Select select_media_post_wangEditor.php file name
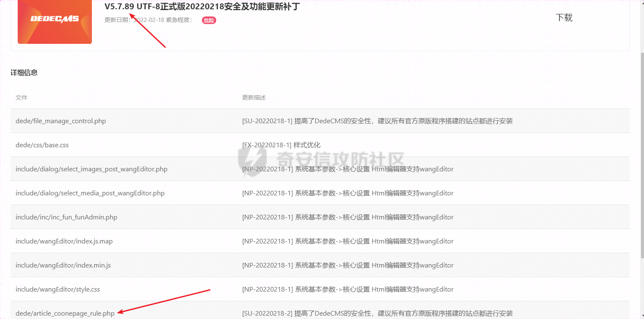 click(90, 193)
